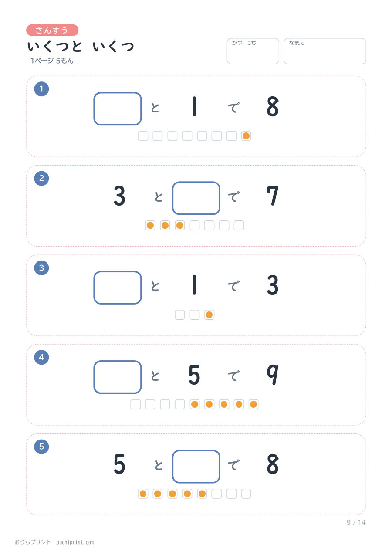This screenshot has height=555, width=392.
Task: Select the answer box in problem 5
Action: pos(196,467)
